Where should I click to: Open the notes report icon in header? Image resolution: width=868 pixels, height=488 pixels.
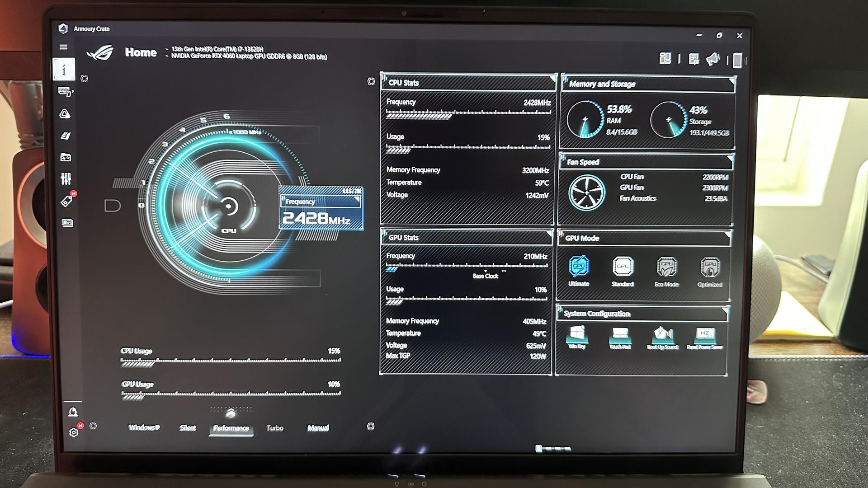pyautogui.click(x=693, y=59)
